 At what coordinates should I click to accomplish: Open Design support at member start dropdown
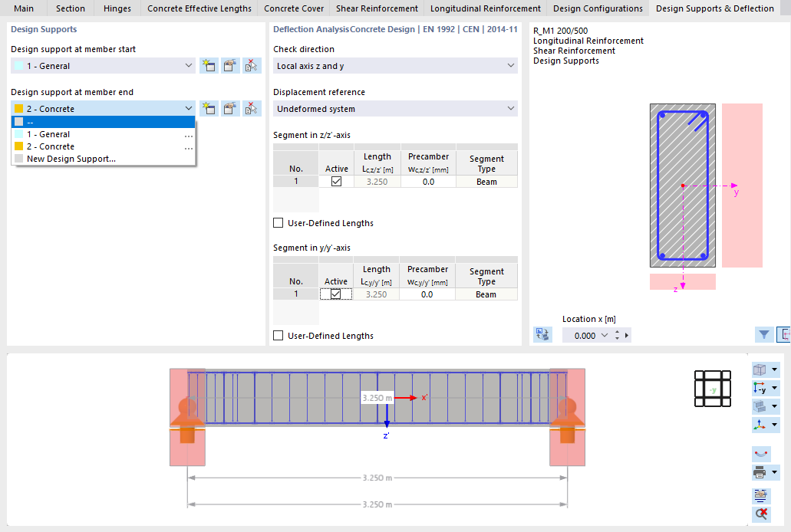click(188, 66)
